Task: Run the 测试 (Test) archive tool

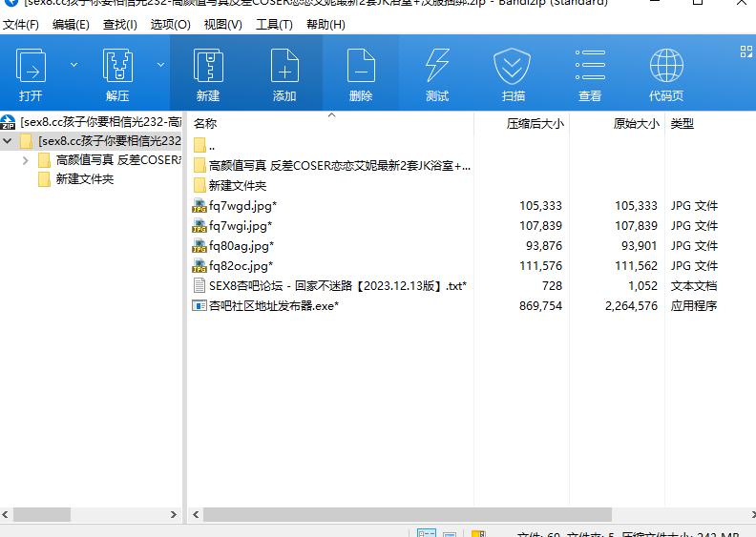Action: (x=437, y=67)
